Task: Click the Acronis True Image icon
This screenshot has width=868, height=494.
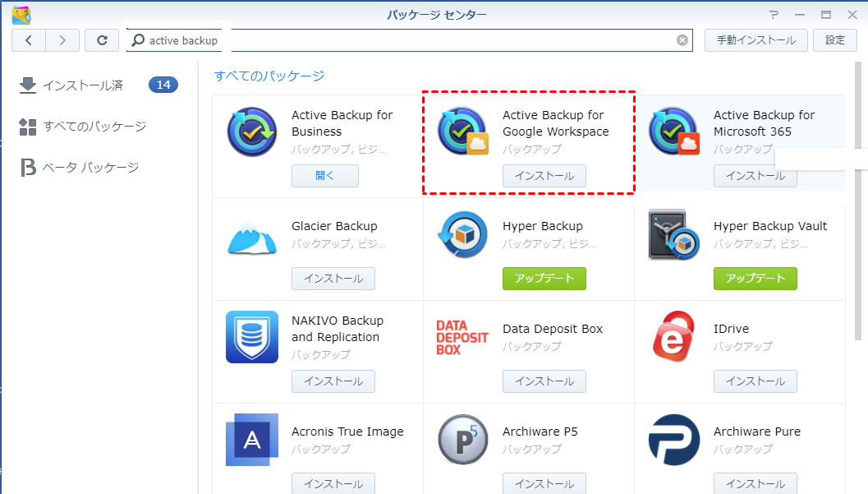Action: 252,440
